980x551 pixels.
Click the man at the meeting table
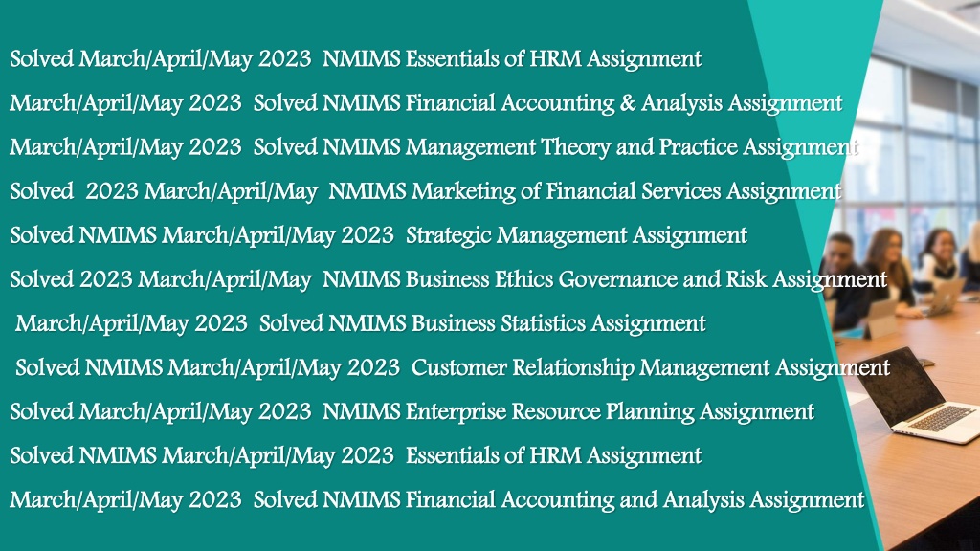click(x=847, y=281)
